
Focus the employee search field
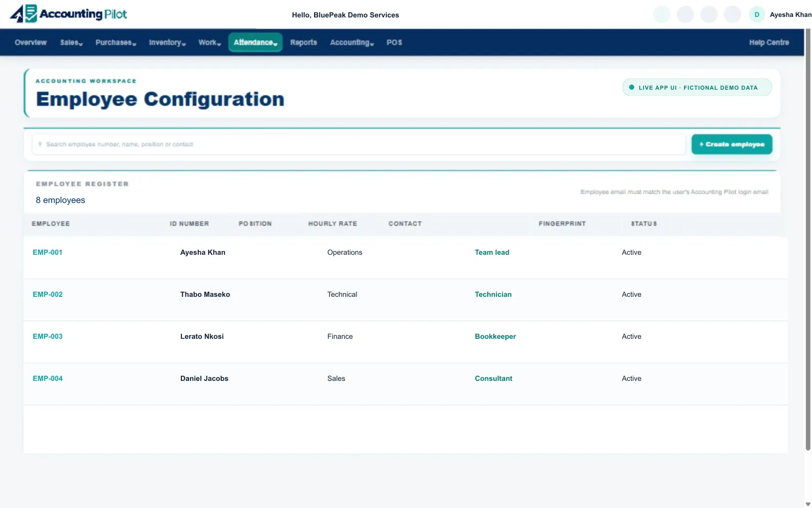pyautogui.click(x=359, y=145)
